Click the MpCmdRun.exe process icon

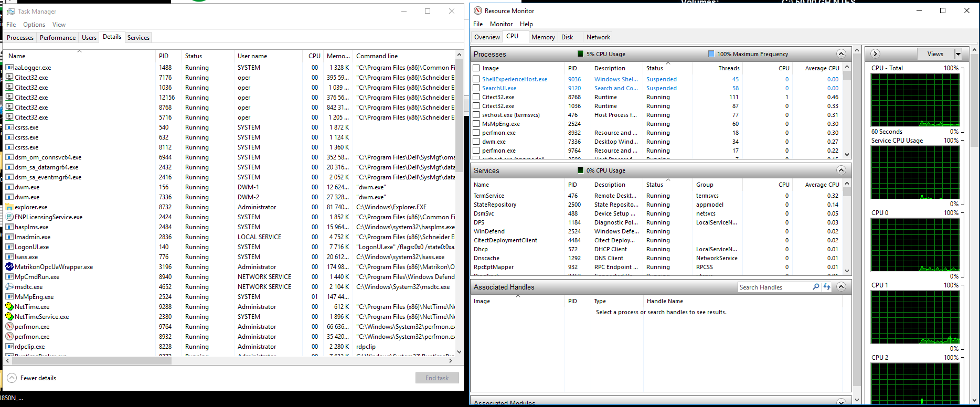(x=9, y=277)
